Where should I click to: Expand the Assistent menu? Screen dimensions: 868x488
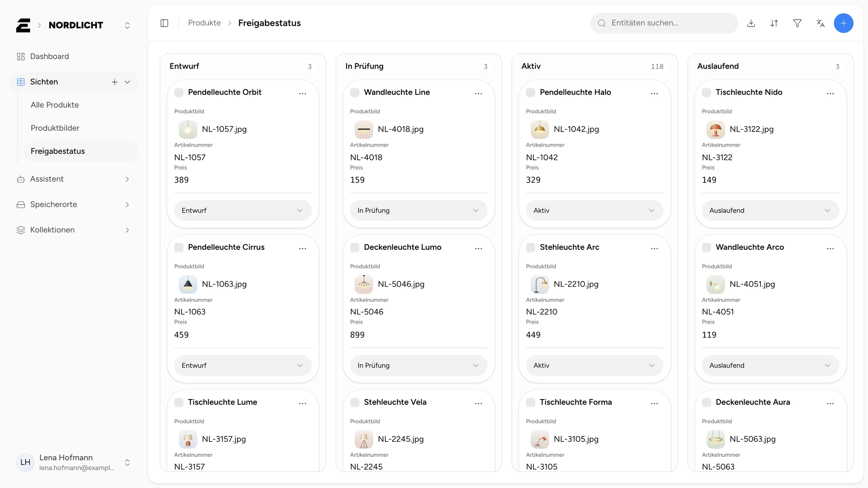point(74,179)
